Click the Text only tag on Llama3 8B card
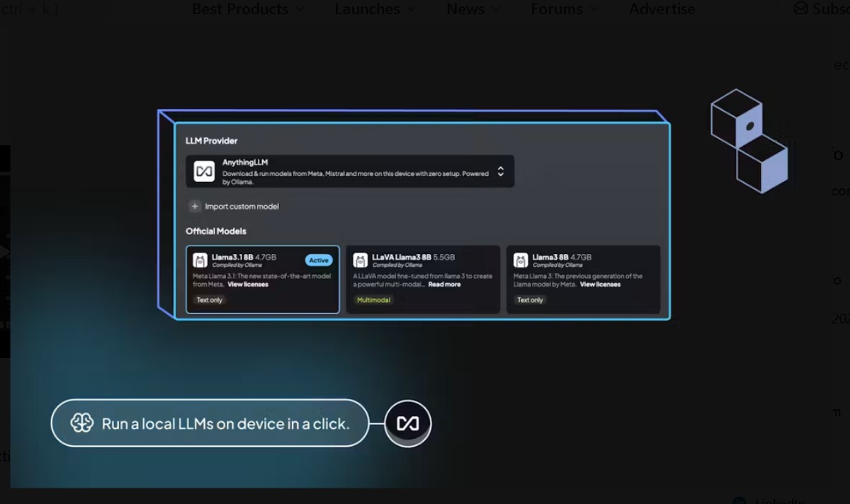Screen dimensions: 850x504 (x=530, y=300)
